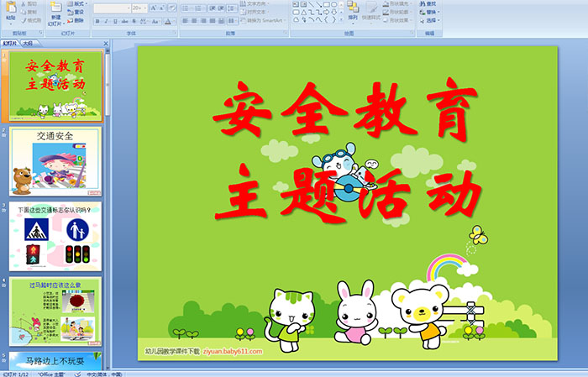Click the Decrease Indent icon
The width and height of the screenshot is (588, 377).
pos(213,8)
